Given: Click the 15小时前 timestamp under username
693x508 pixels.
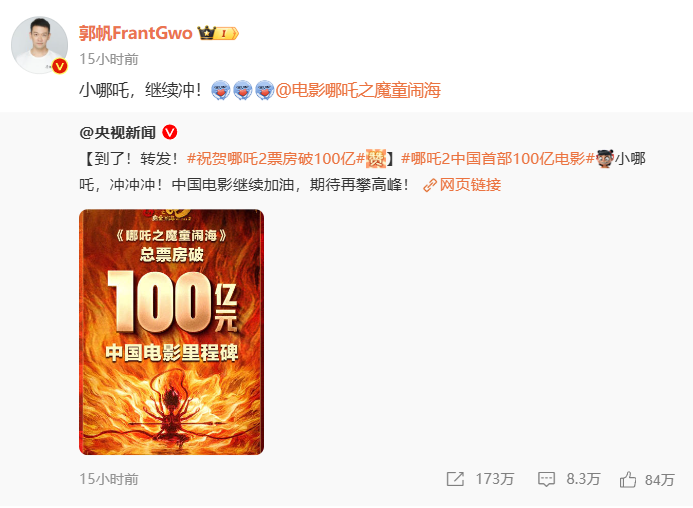Looking at the screenshot, I should (109, 59).
